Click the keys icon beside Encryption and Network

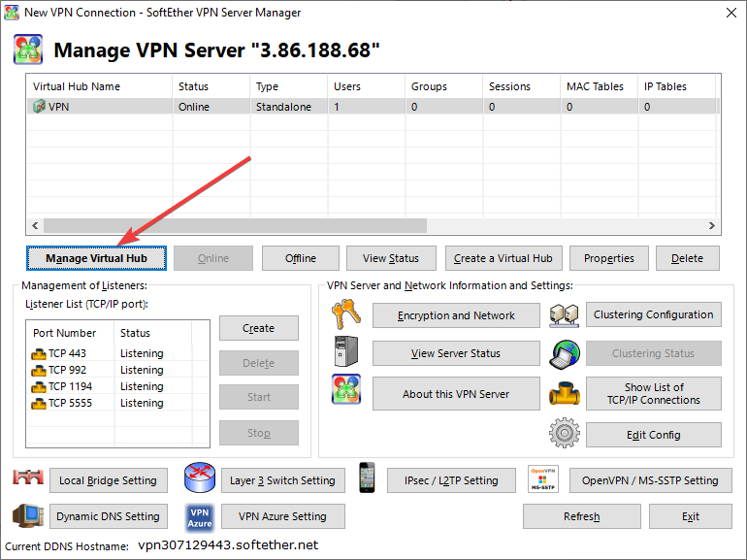pyautogui.click(x=345, y=314)
